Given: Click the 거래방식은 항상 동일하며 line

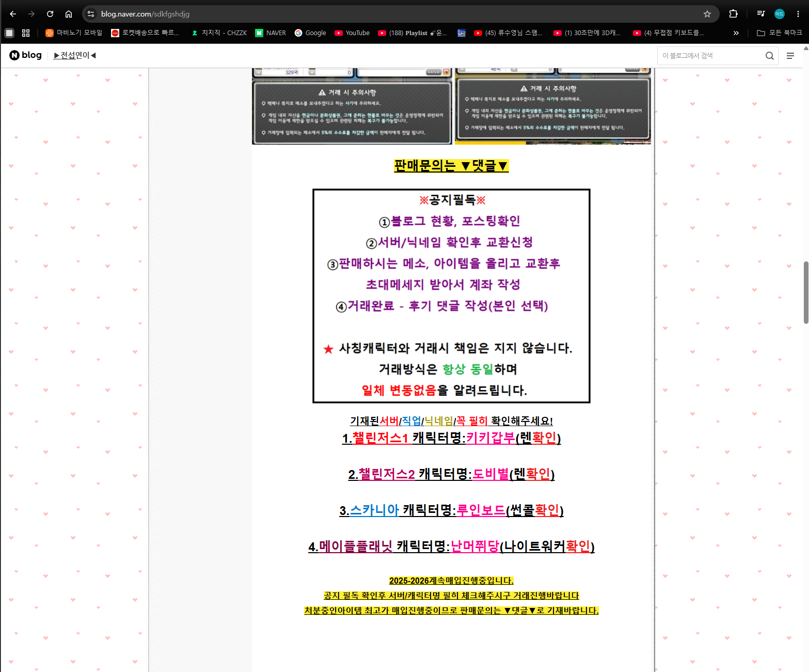Looking at the screenshot, I should [448, 370].
